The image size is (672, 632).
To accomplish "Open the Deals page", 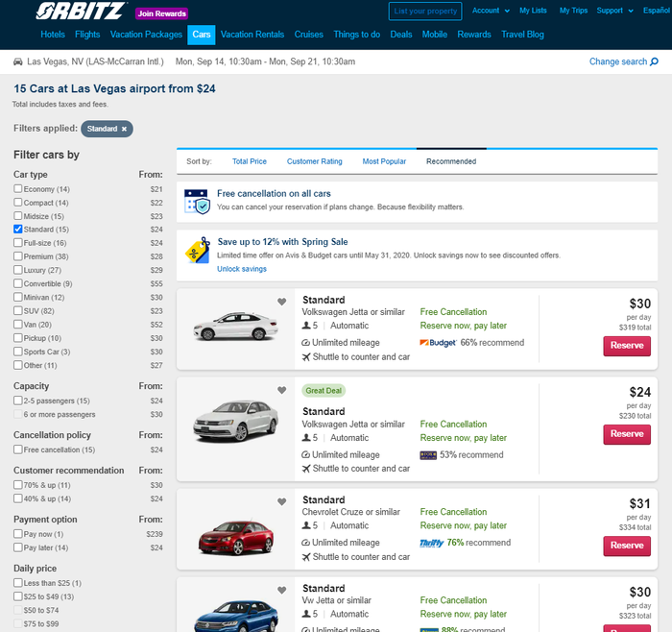I will pyautogui.click(x=400, y=35).
